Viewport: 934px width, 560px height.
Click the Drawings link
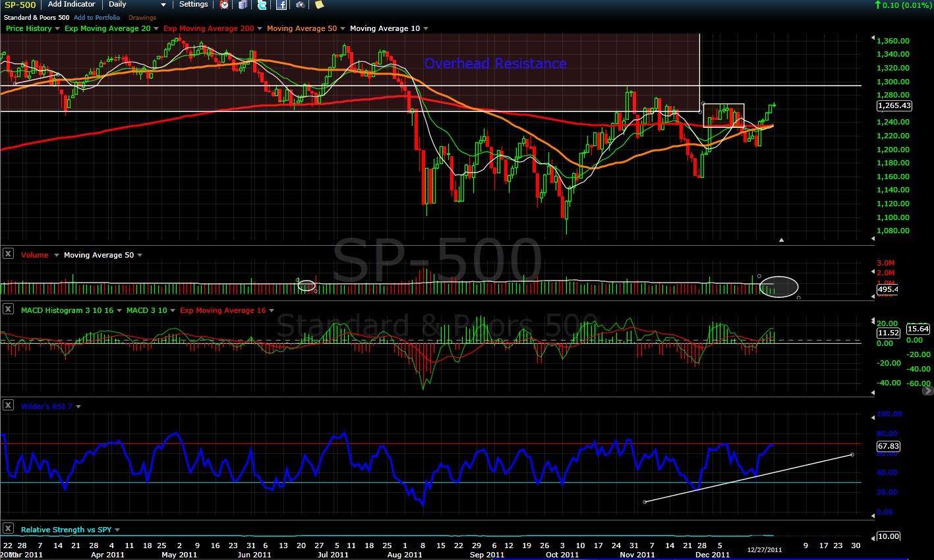coord(142,18)
